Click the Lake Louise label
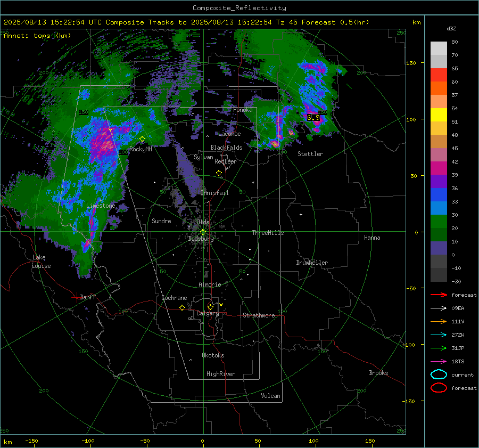This screenshot has height=448, width=479. pos(41,262)
